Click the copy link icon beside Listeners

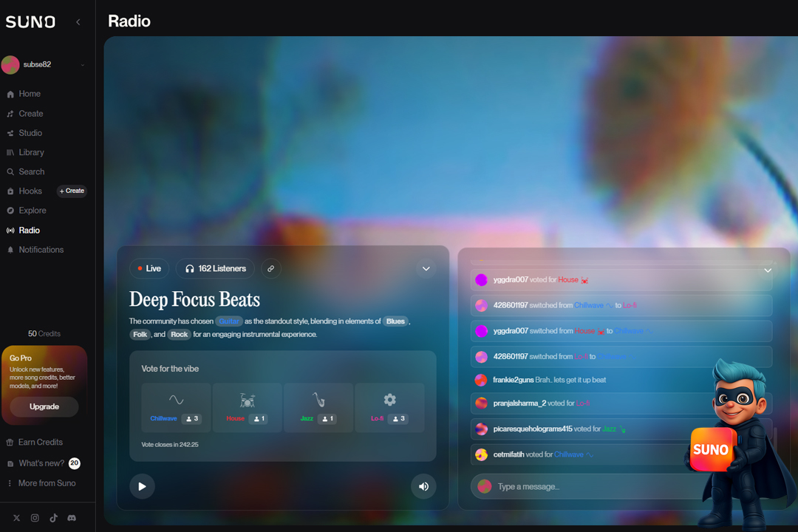pos(271,269)
